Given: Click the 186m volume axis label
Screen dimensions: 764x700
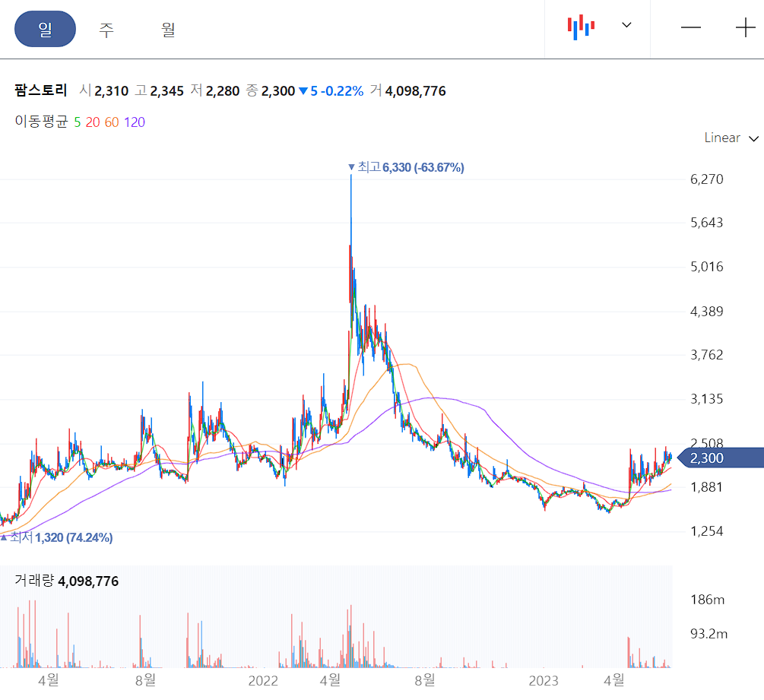Looking at the screenshot, I should [707, 600].
